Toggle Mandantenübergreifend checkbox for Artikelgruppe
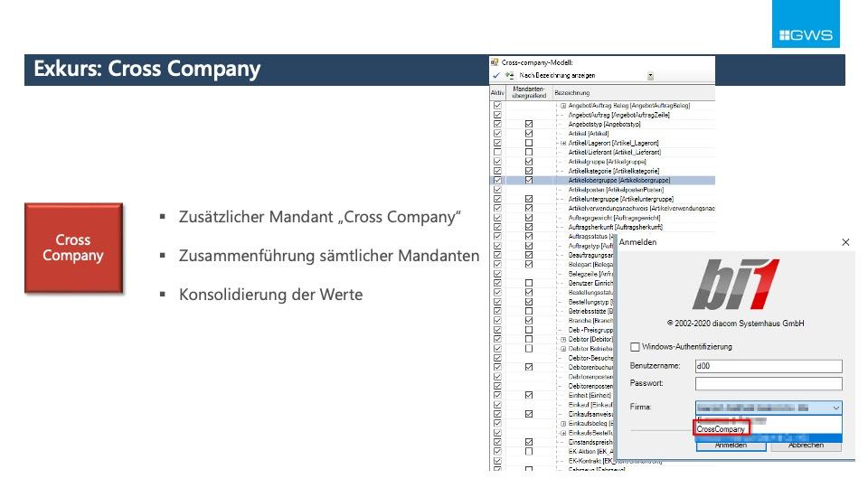This screenshot has height=488, width=868. click(529, 162)
